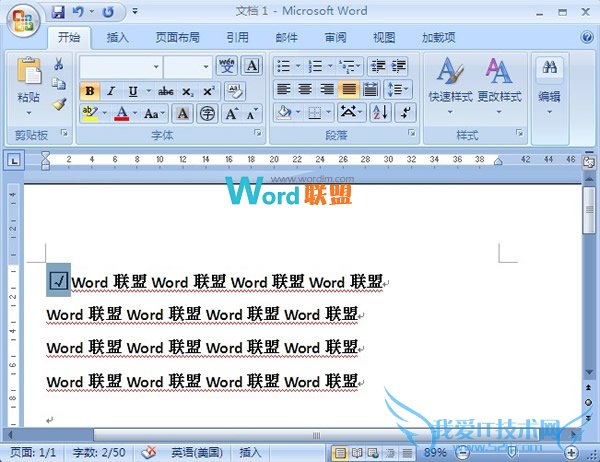The height and width of the screenshot is (462, 600).
Task: Apply subscript formatting
Action: click(187, 91)
